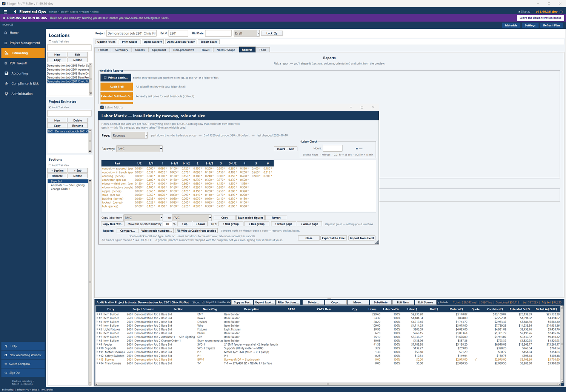566x392 pixels.
Task: Click the Help question mark icon
Action: (6, 346)
